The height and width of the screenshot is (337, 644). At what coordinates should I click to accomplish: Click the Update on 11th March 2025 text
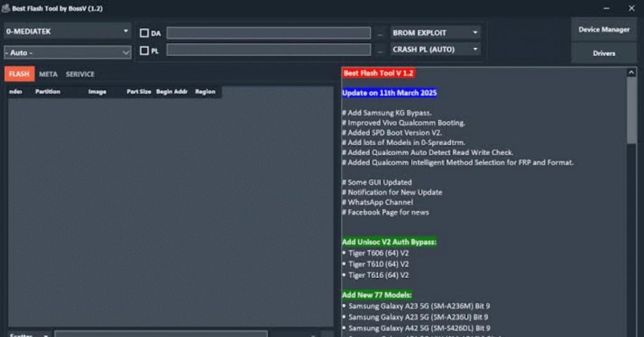389,93
